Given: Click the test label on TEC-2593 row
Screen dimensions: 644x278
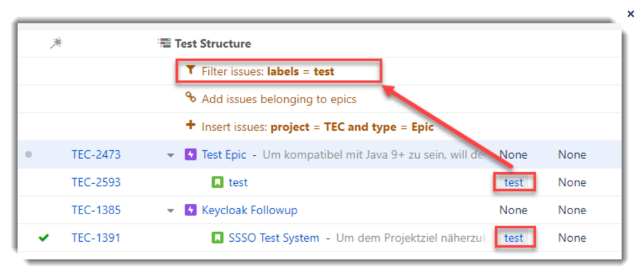Looking at the screenshot, I should coord(514,183).
